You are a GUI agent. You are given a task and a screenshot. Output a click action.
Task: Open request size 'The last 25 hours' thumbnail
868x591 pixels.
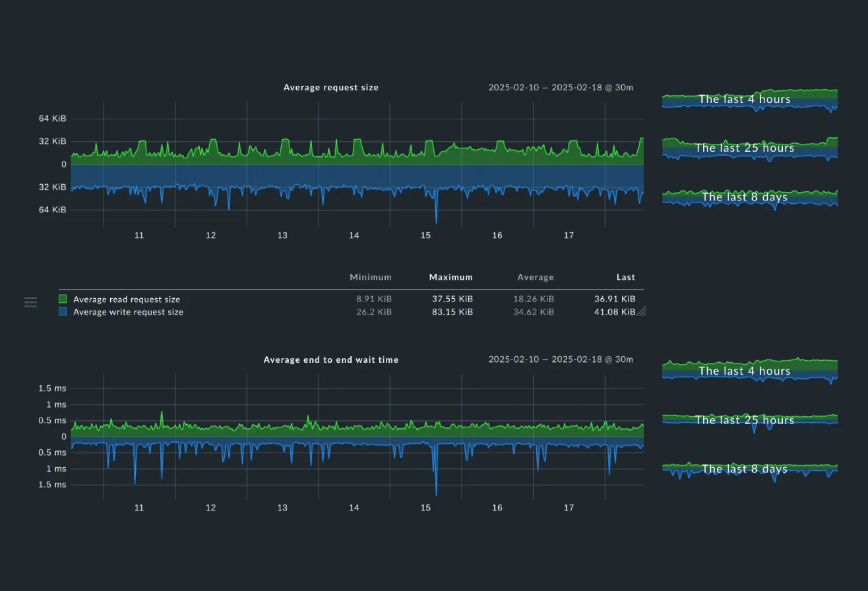pyautogui.click(x=750, y=148)
